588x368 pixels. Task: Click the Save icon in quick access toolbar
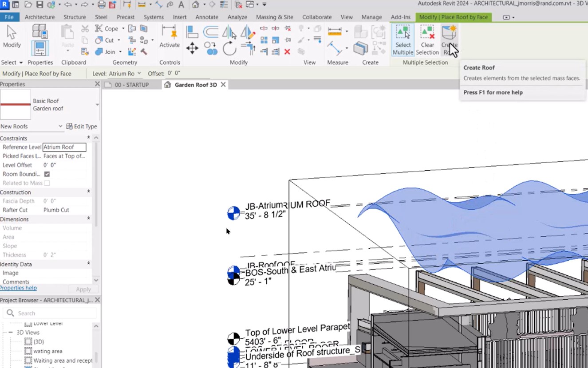(x=39, y=5)
